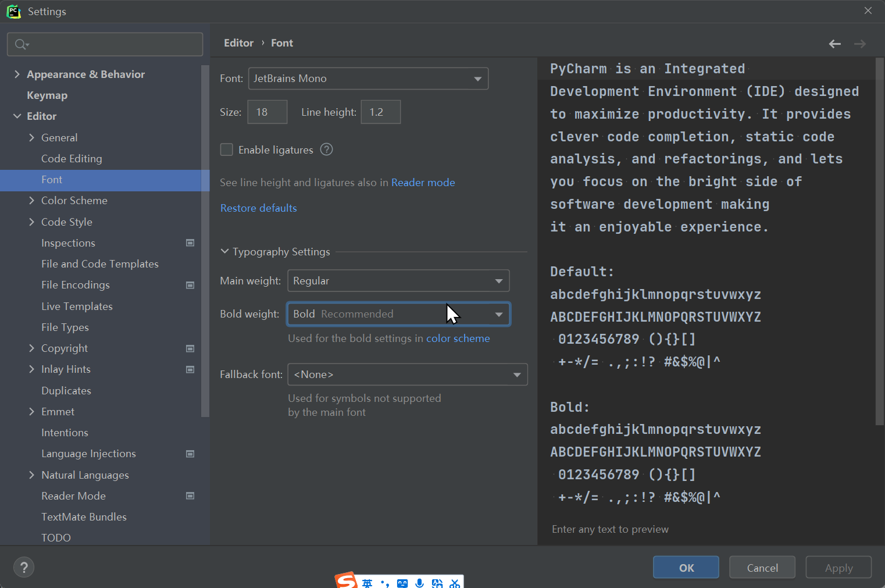
Task: Click project-level icon next to File Encodings
Action: 190,285
